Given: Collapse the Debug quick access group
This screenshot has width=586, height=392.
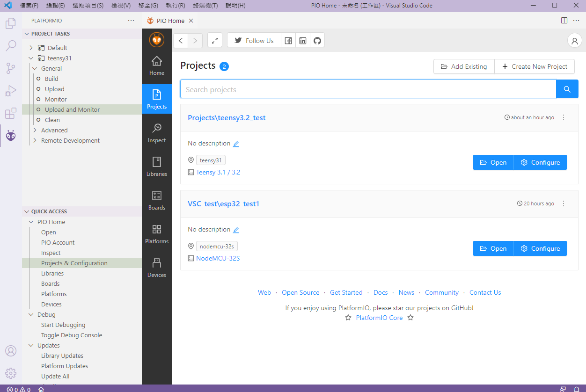Looking at the screenshot, I should point(31,314).
